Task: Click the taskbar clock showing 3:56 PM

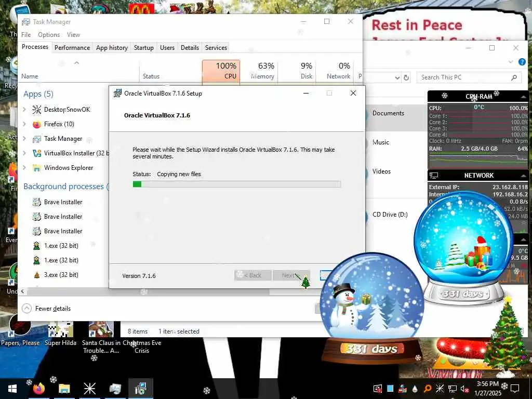Action: click(487, 389)
